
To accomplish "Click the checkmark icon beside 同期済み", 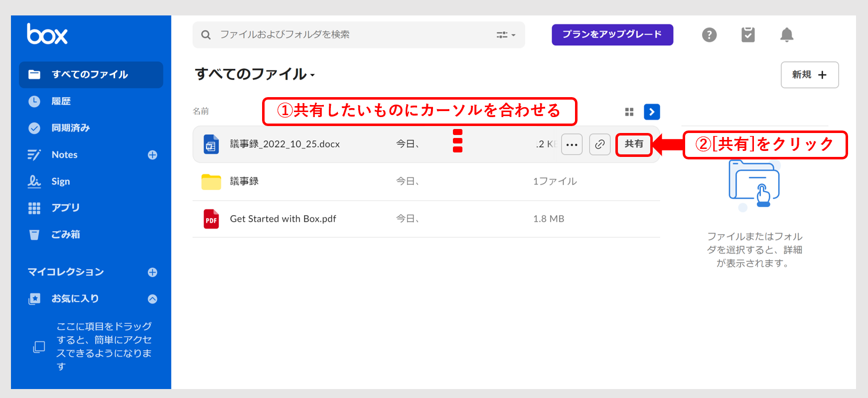I will (34, 128).
